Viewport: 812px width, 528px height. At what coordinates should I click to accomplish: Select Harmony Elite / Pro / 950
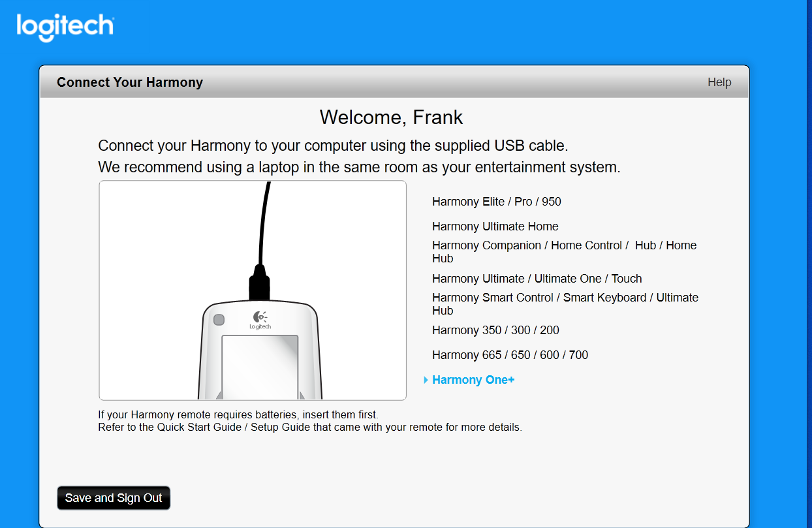(497, 202)
